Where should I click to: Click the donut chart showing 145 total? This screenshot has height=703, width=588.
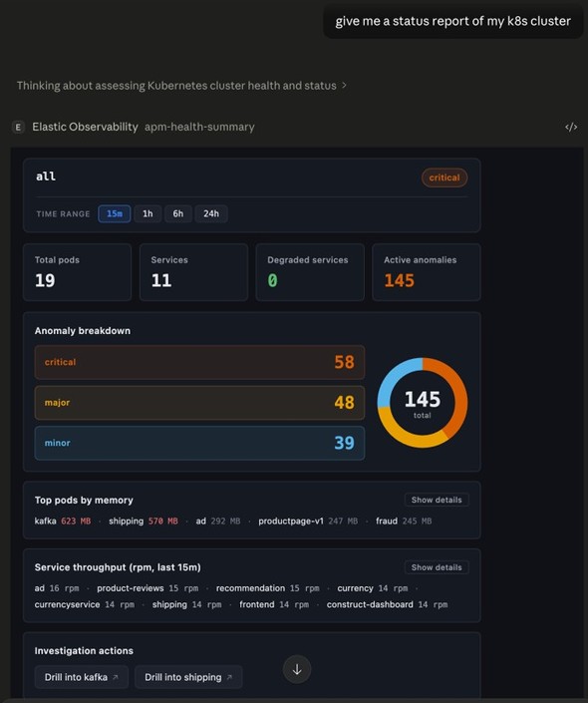(423, 403)
